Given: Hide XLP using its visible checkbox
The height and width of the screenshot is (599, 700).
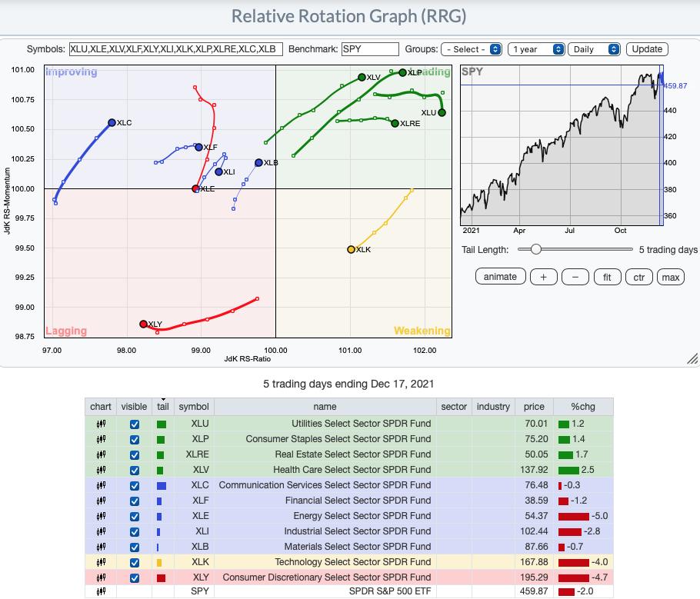Looking at the screenshot, I should [x=135, y=439].
